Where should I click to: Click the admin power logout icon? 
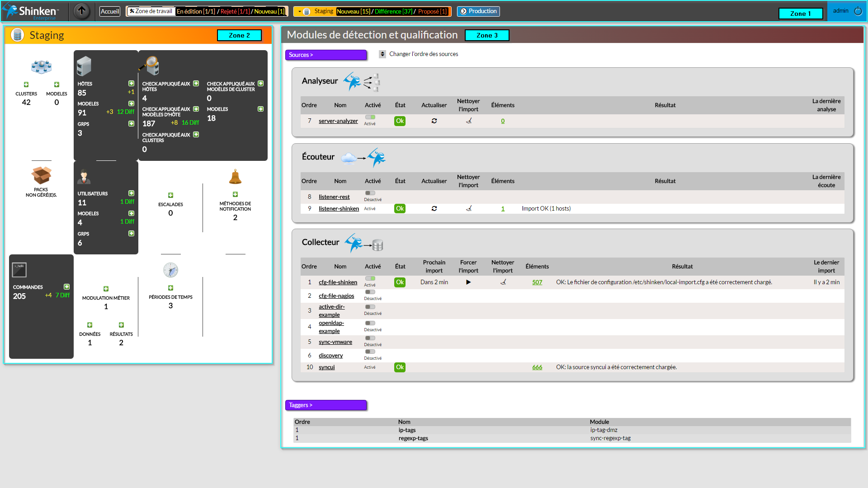click(858, 11)
